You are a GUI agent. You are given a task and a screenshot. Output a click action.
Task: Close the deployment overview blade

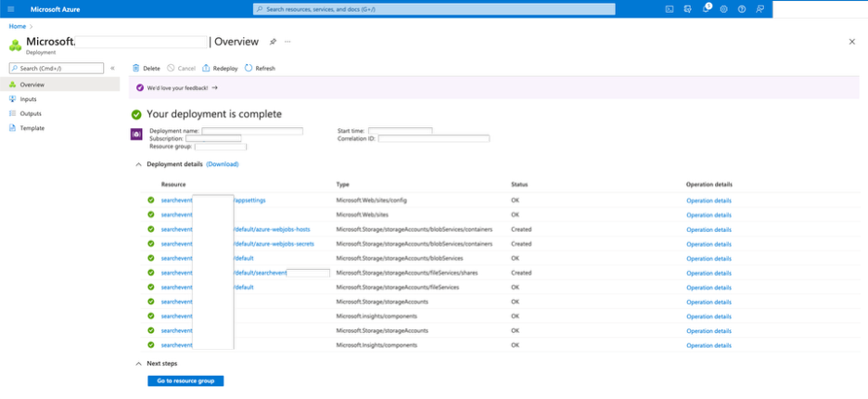tap(852, 42)
